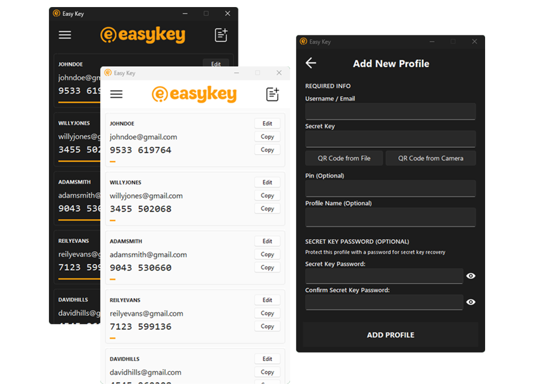Open the hamburger navigation menu
Viewport: 534px width, 392px height.
[116, 94]
